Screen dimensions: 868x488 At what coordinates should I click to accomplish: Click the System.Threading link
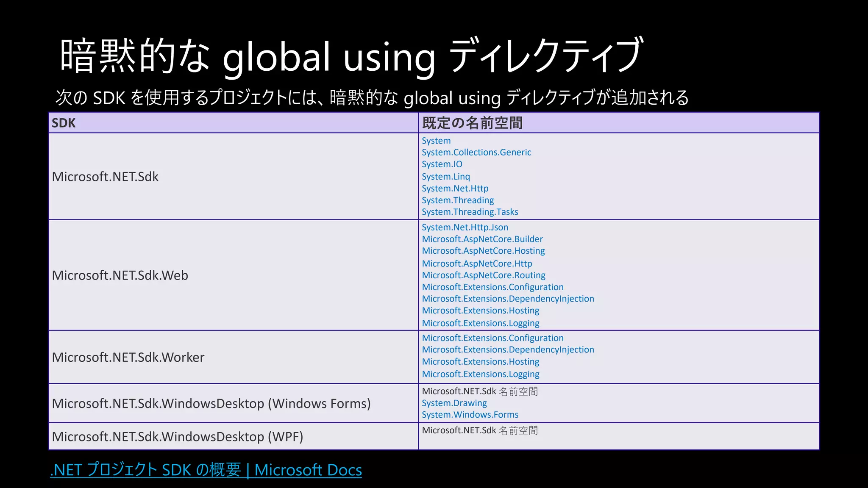[x=458, y=200]
